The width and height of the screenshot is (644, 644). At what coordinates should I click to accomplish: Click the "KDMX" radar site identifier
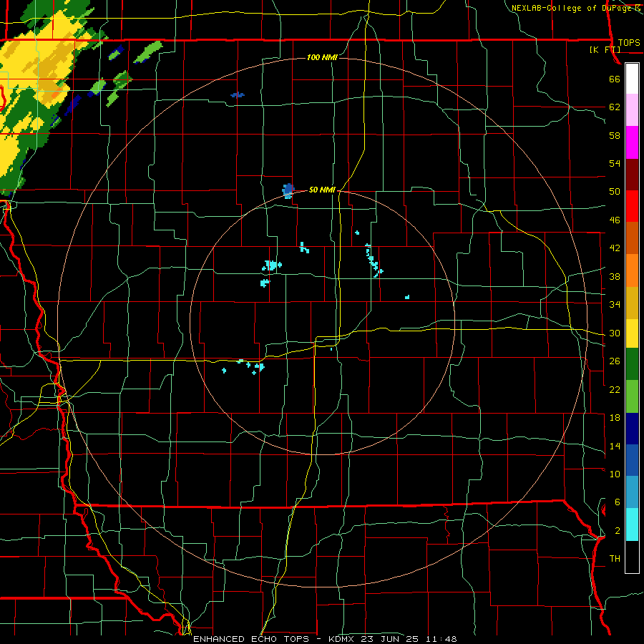pyautogui.click(x=343, y=639)
